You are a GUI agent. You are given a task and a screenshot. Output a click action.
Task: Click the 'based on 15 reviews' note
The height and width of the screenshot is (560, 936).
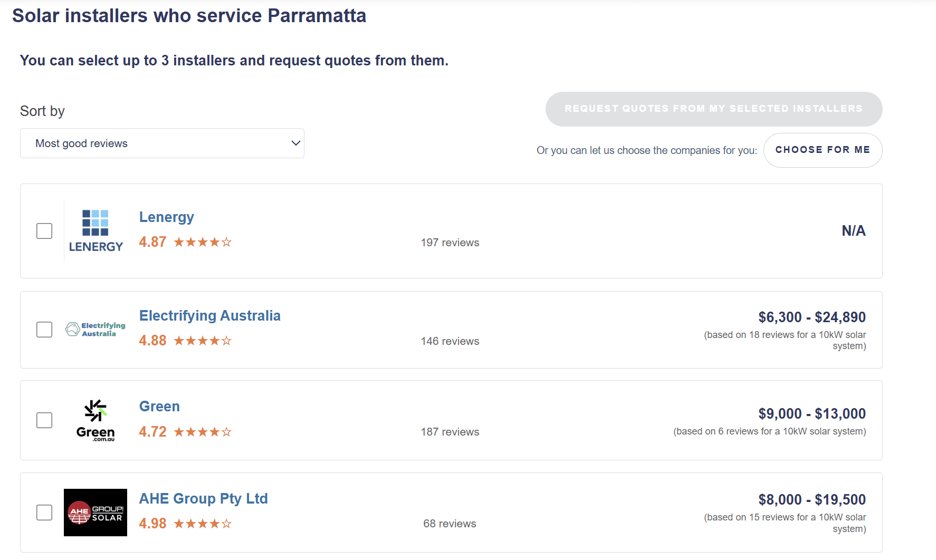point(785,523)
